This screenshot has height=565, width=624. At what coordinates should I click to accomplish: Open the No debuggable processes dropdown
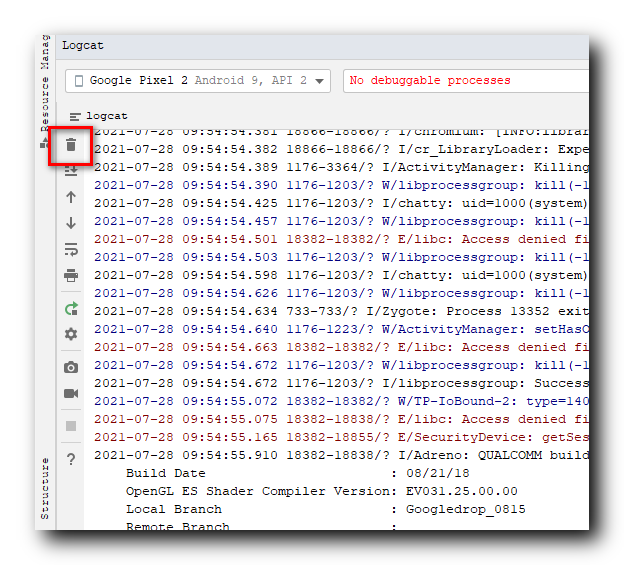click(466, 81)
